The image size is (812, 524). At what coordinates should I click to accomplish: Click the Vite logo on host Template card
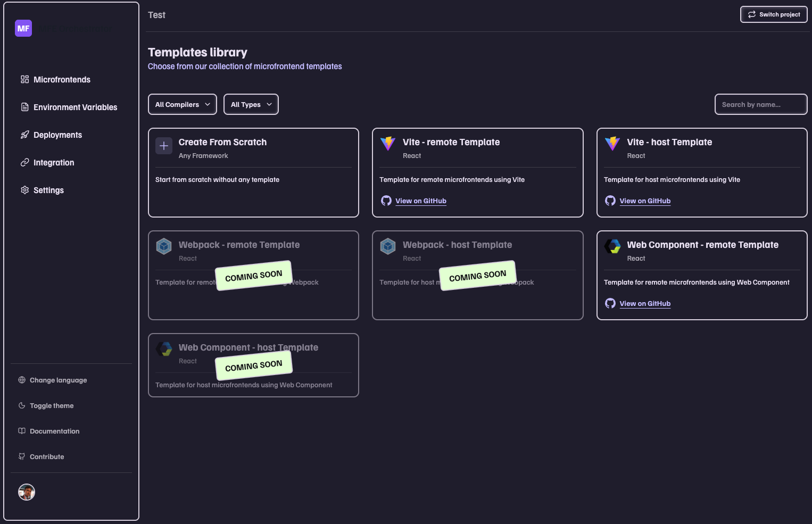pos(612,143)
